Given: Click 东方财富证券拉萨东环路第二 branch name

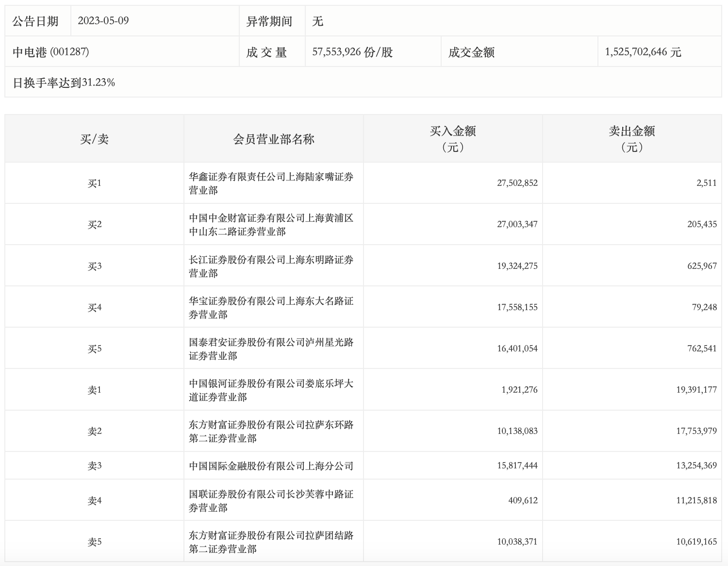Looking at the screenshot, I should (x=271, y=431).
